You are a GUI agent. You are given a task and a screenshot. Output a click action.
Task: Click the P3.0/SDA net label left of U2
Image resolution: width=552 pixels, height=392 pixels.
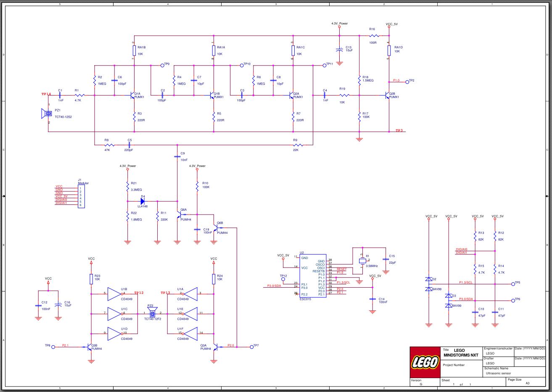point(274,286)
